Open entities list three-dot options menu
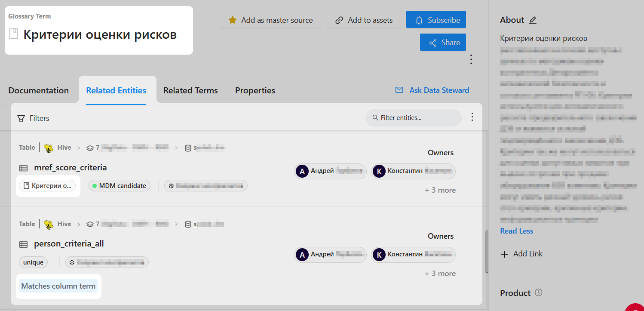 tap(472, 117)
